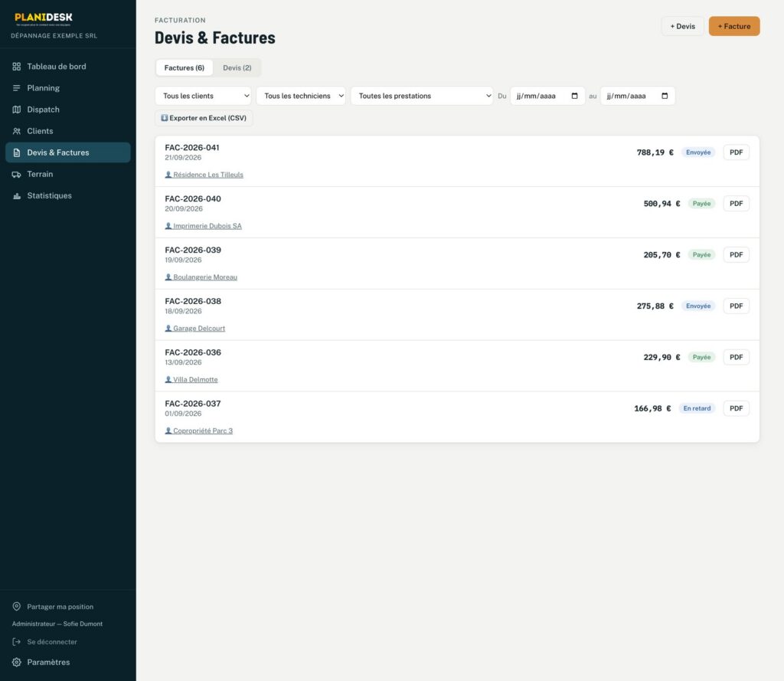Switch to the Factures (6) tab
The height and width of the screenshot is (681, 784).
184,67
